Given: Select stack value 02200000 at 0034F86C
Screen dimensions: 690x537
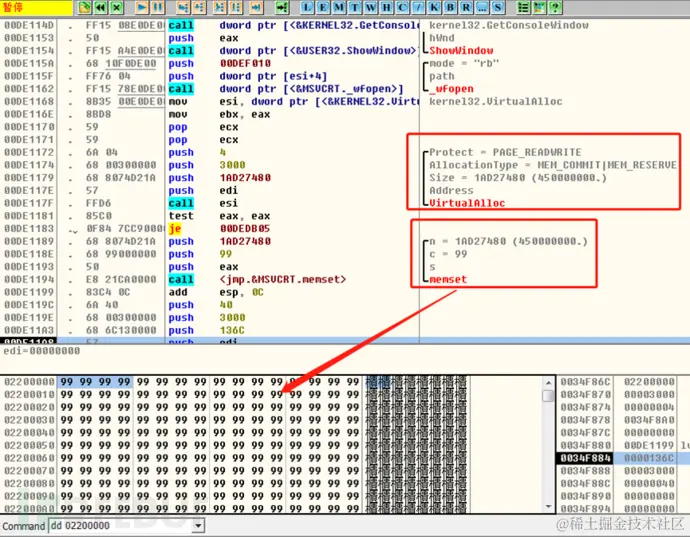Looking at the screenshot, I should pos(649,382).
